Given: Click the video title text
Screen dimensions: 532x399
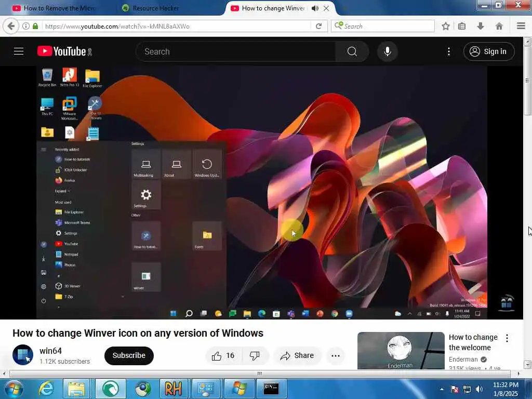Looking at the screenshot, I should [x=138, y=333].
